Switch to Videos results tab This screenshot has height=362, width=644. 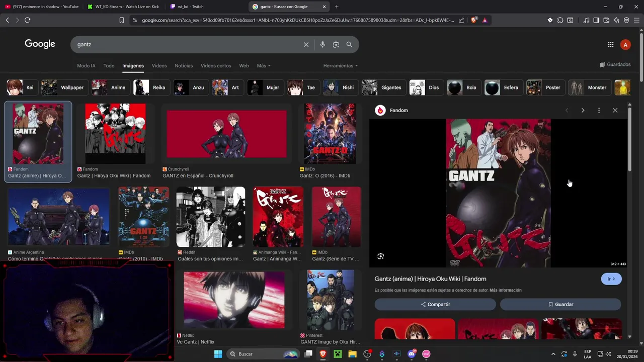pyautogui.click(x=159, y=66)
